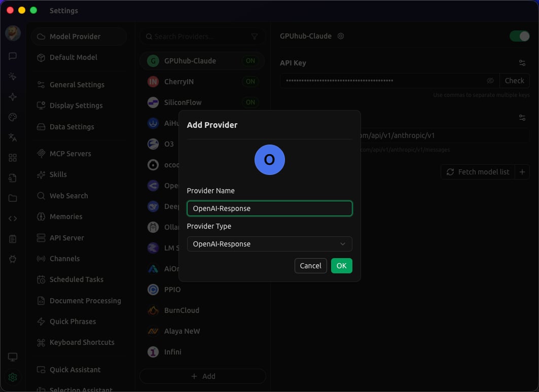Open Memories settings item

(x=79, y=217)
